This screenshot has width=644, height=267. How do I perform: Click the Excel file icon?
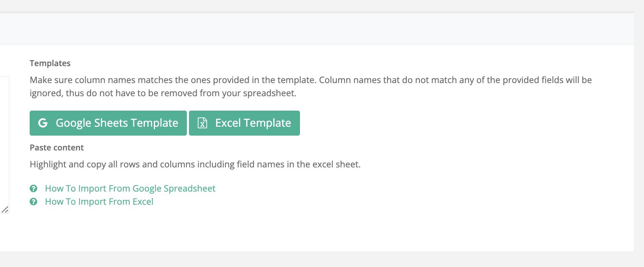click(x=203, y=123)
